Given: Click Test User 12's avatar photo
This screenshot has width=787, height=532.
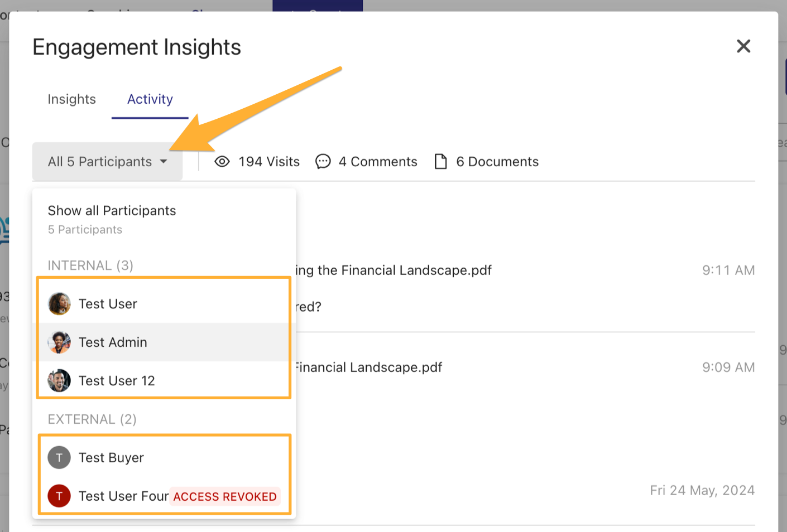Looking at the screenshot, I should pyautogui.click(x=59, y=381).
